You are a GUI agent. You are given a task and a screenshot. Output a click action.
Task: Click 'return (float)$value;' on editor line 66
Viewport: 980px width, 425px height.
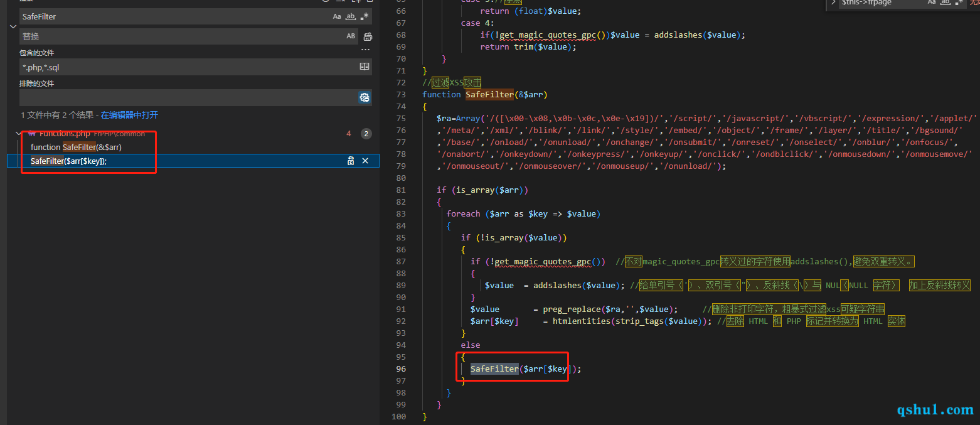click(x=531, y=11)
